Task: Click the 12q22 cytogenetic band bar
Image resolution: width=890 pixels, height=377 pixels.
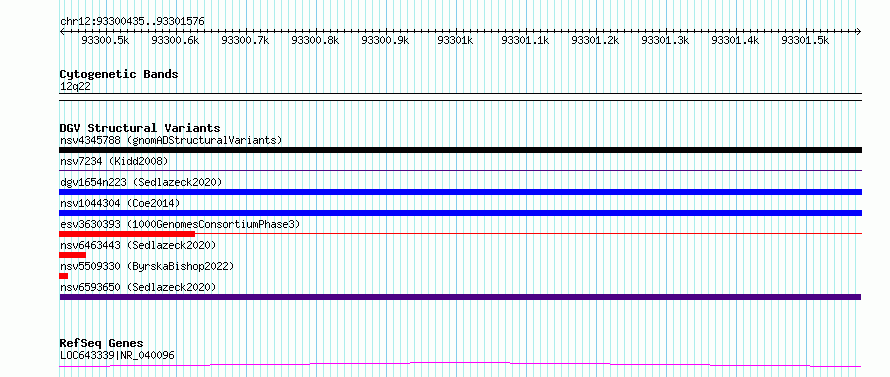Action: [x=460, y=97]
